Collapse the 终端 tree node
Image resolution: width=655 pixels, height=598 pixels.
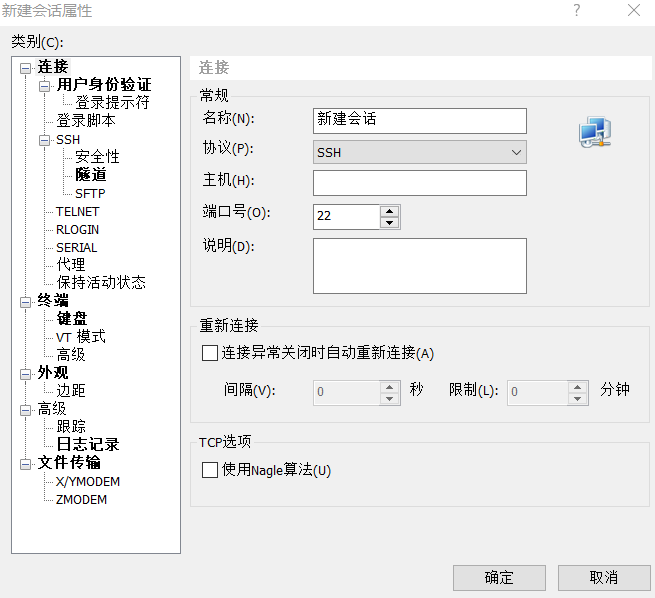coord(25,302)
